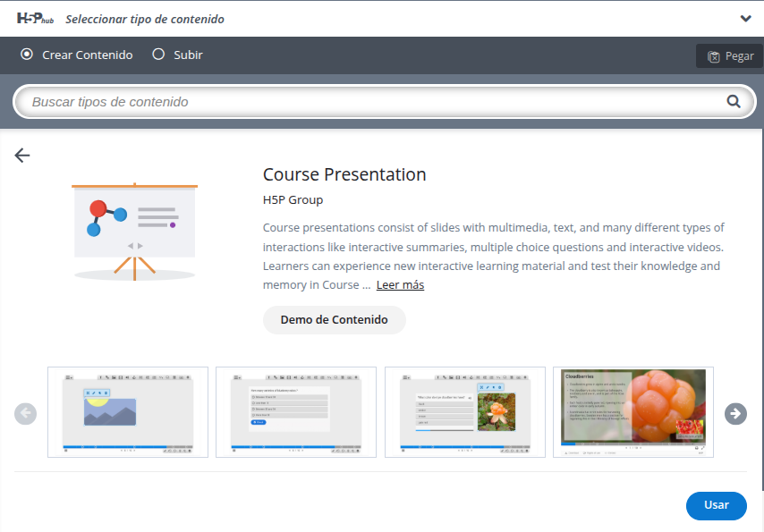Click the Pegar paste button

click(x=730, y=56)
